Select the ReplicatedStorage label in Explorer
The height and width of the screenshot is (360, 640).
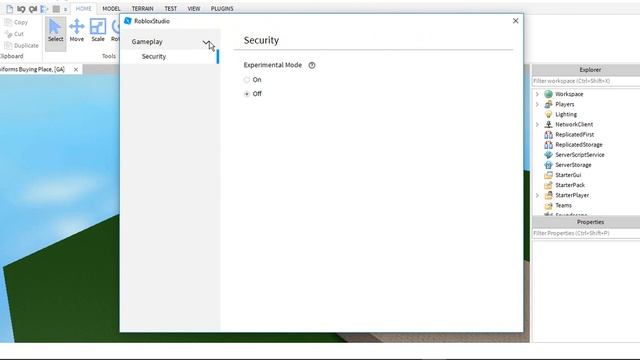578,144
